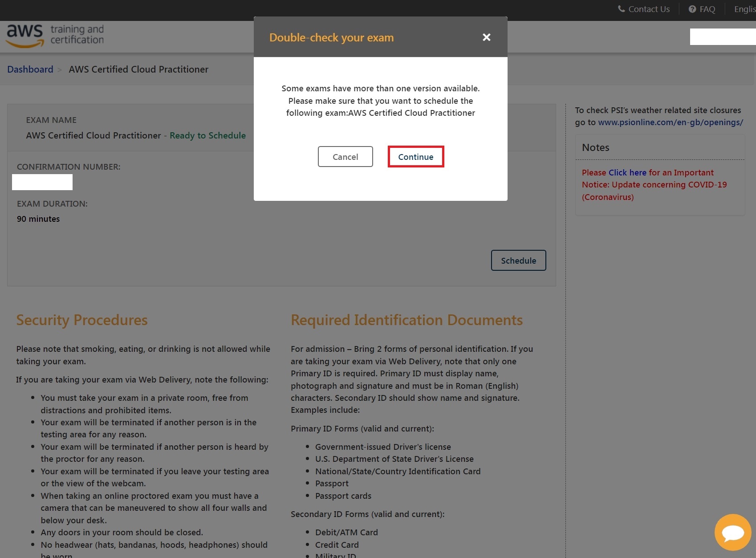
Task: Click the National/State/Country Identification Card item
Action: 398,471
